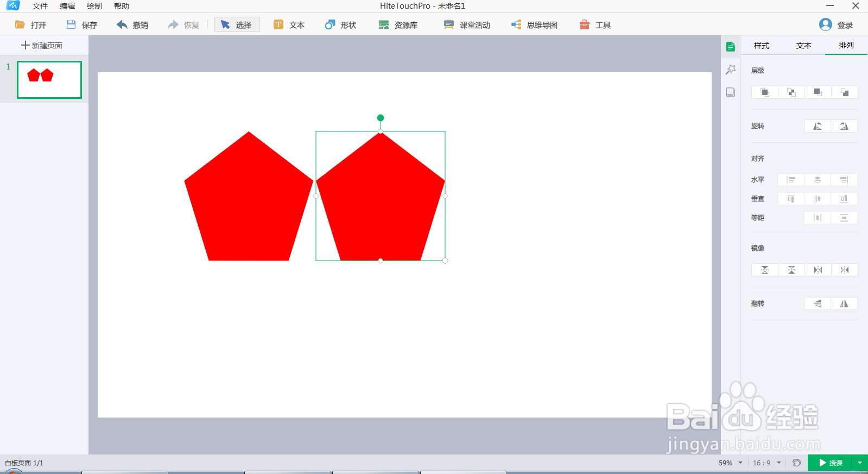Align horizontal center in the 水平 row
This screenshot has height=474, width=868.
point(818,180)
